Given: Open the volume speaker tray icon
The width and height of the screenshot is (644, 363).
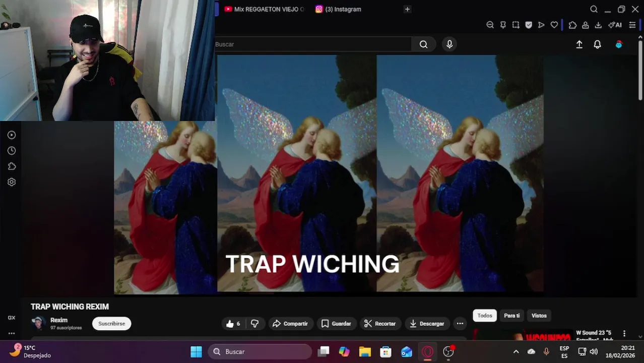Looking at the screenshot, I should coord(594,352).
